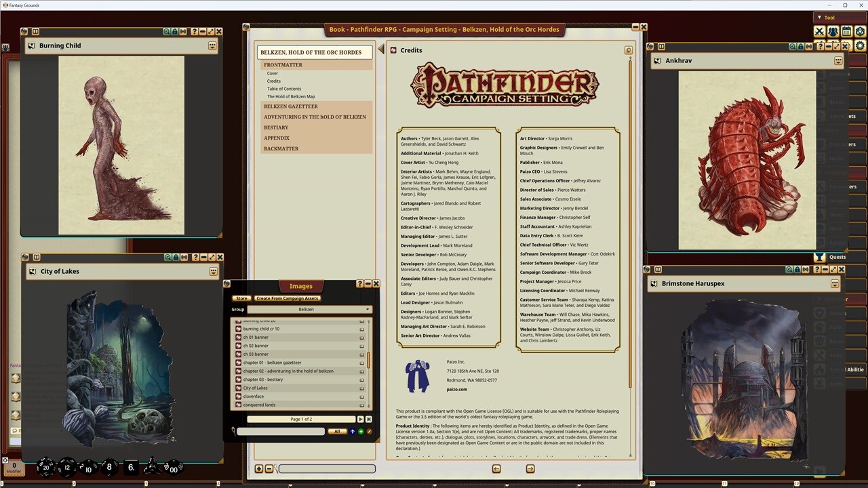The width and height of the screenshot is (868, 488).
Task: Expand the Bestiary section in the book navigation
Action: (276, 127)
